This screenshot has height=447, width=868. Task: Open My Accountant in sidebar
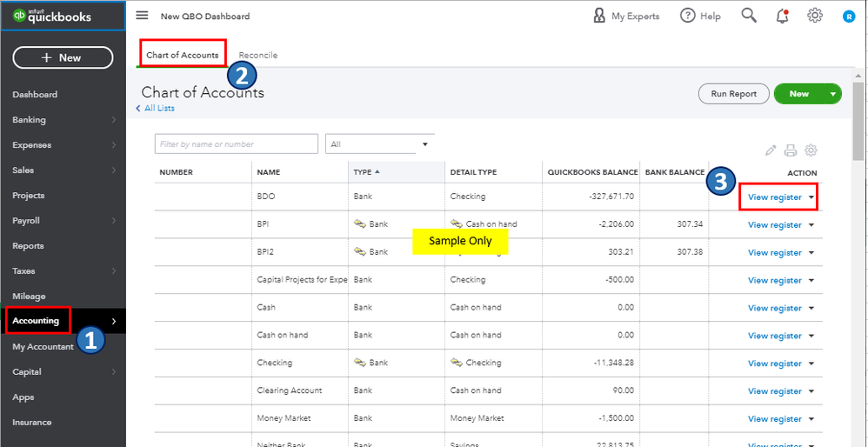(43, 347)
